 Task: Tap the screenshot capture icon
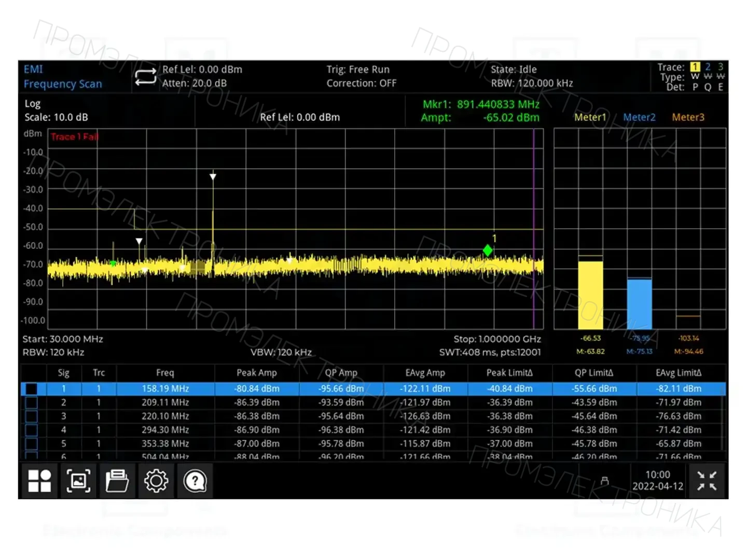pyautogui.click(x=78, y=481)
